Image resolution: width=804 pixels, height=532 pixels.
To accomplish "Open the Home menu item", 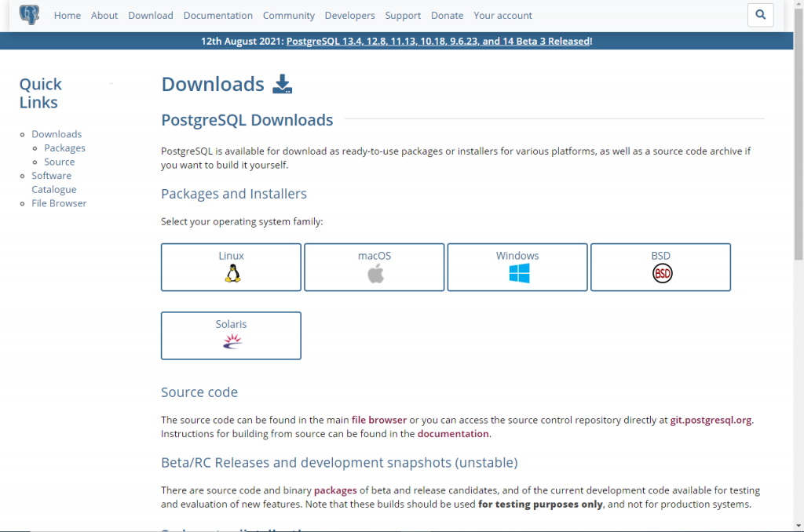I will pyautogui.click(x=68, y=16).
